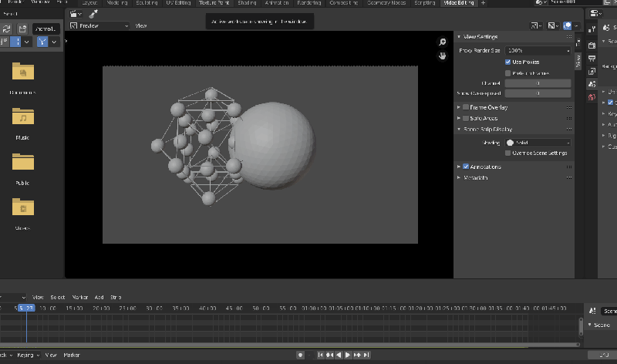Switch to the Texture Paint workspace tab
The image size is (617, 364).
tap(214, 3)
